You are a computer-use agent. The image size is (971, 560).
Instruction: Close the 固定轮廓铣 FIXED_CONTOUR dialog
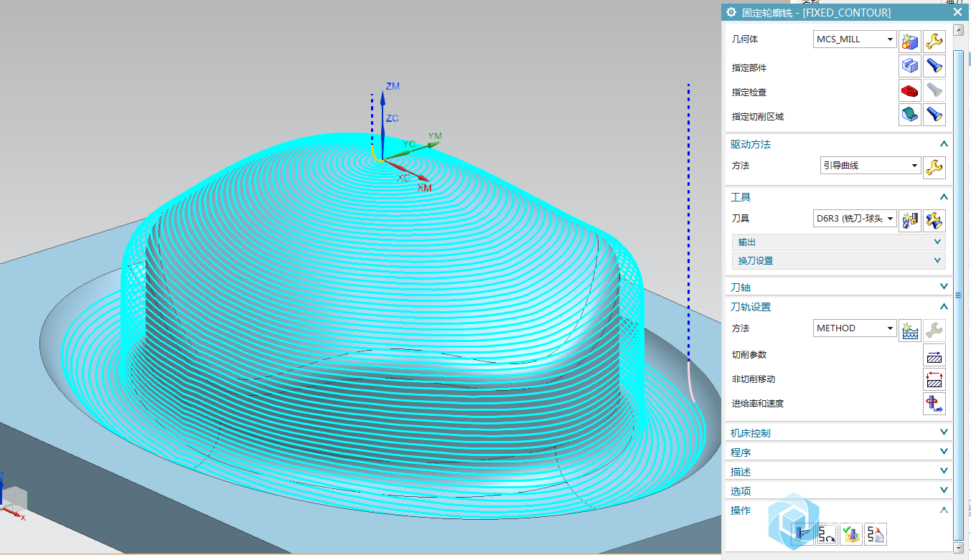957,12
